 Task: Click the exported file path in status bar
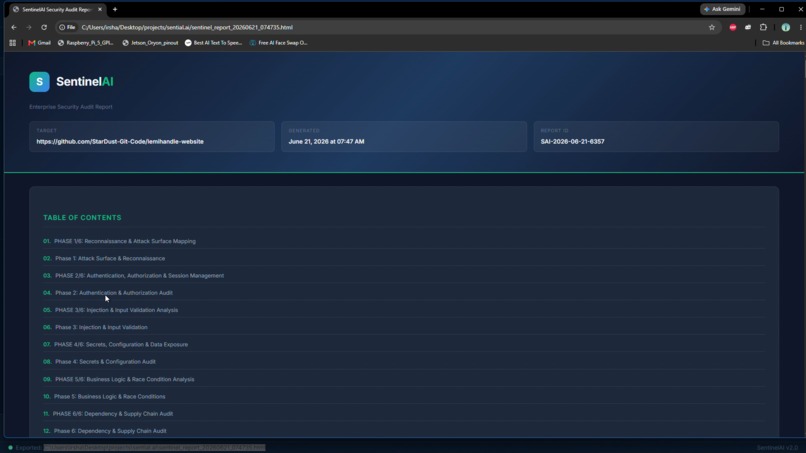pos(154,447)
